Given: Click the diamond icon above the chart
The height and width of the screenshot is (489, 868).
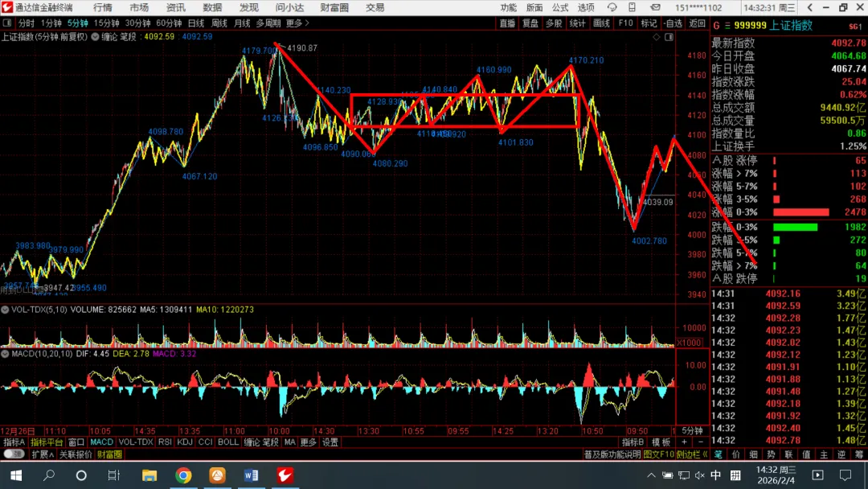Looking at the screenshot, I should pos(657,37).
